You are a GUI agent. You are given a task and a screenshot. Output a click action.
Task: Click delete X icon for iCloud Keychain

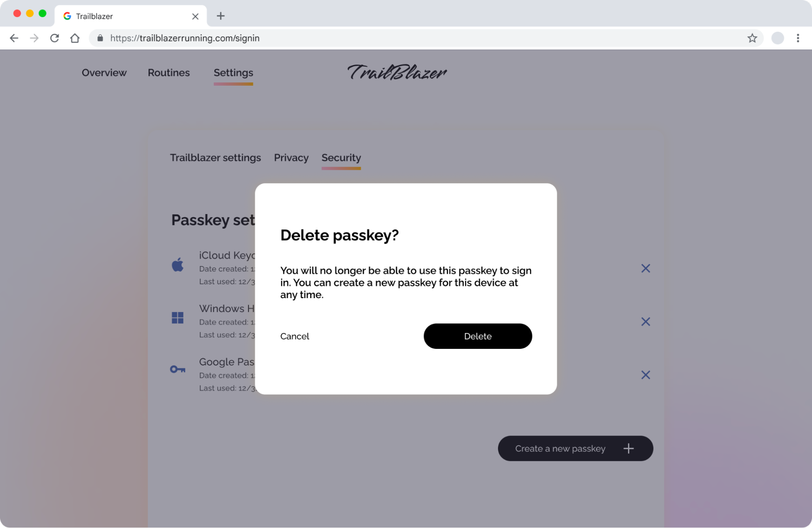coord(646,268)
